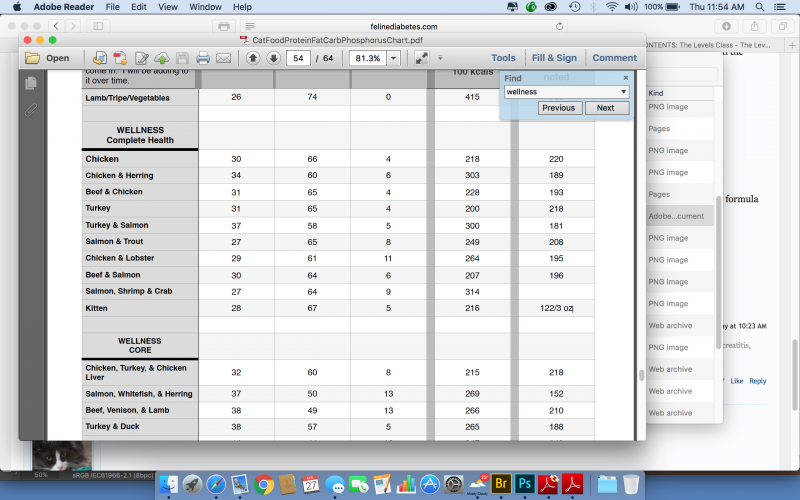Image resolution: width=800 pixels, height=500 pixels.
Task: Open the Help menu
Action: (x=242, y=7)
